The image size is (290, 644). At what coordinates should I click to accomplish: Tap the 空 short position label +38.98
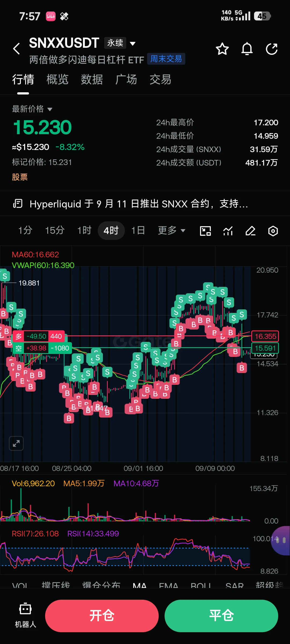click(42, 348)
